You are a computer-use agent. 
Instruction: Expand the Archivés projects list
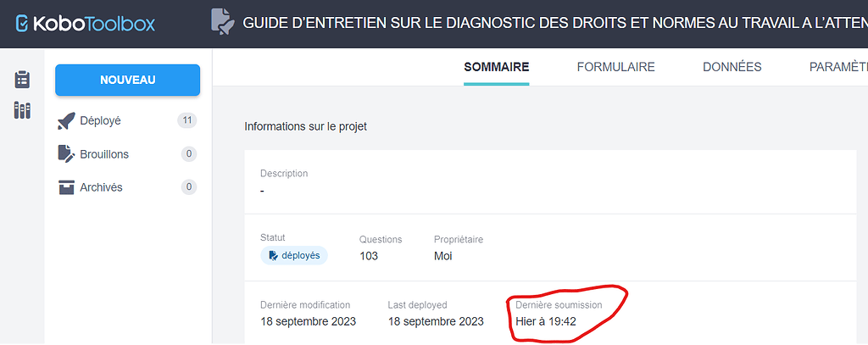tap(101, 187)
